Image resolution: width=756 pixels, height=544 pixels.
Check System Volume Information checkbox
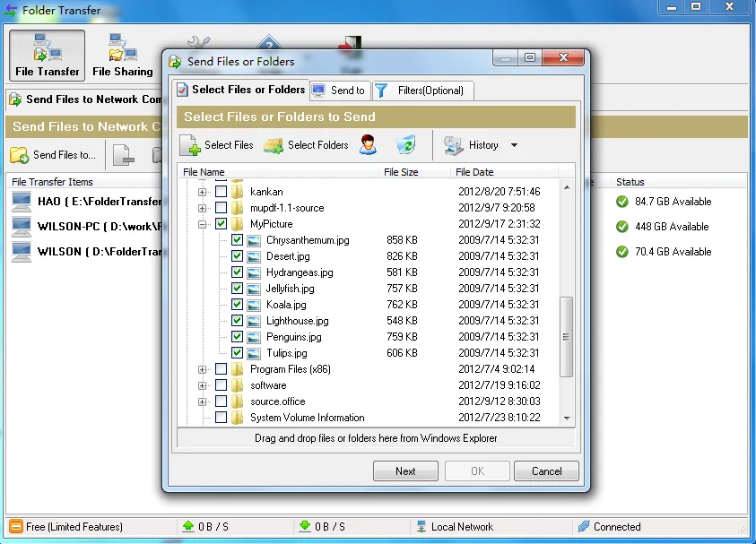click(x=221, y=418)
